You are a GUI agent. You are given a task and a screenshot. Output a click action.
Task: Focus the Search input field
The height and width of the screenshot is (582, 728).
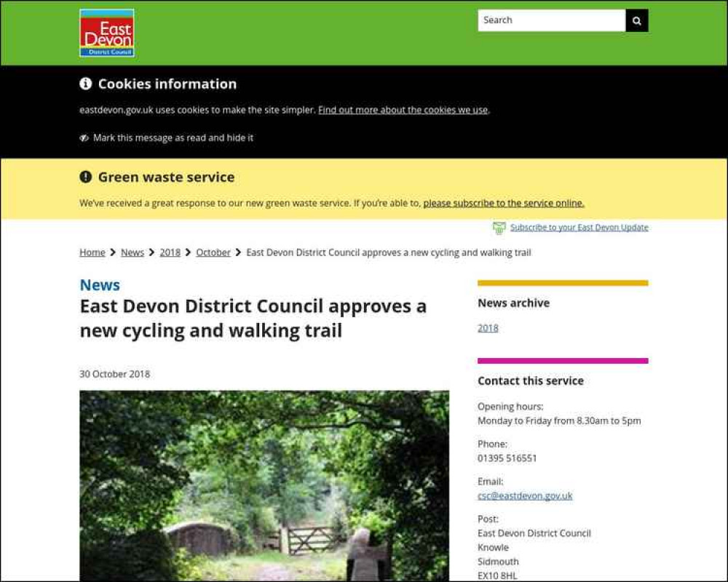(552, 20)
